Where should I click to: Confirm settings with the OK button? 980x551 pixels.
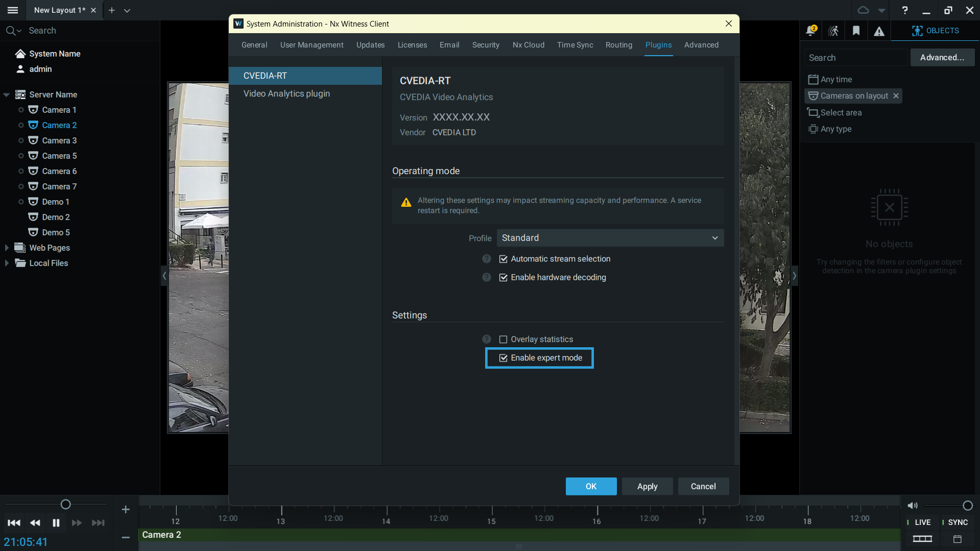pyautogui.click(x=591, y=487)
